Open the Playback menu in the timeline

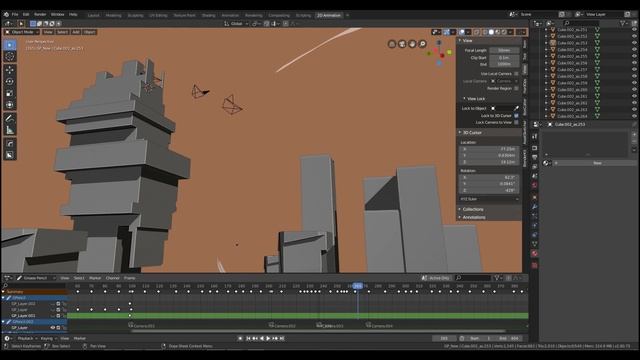point(27,338)
